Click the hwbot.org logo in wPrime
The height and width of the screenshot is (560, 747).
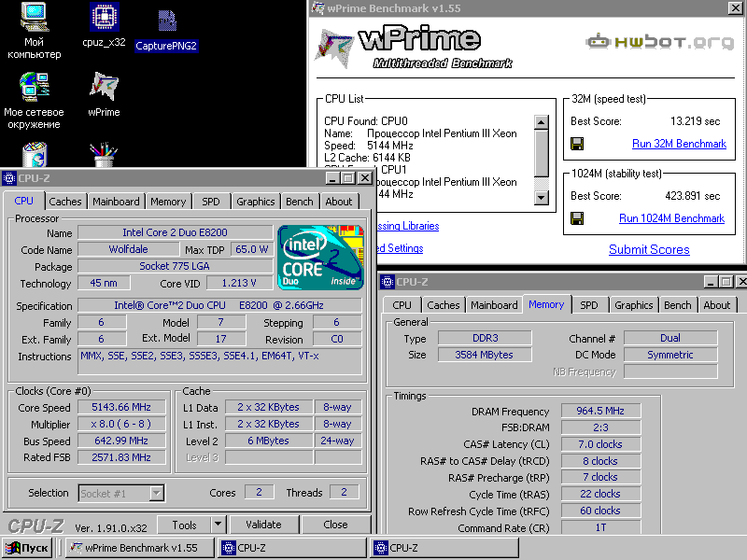tap(660, 42)
